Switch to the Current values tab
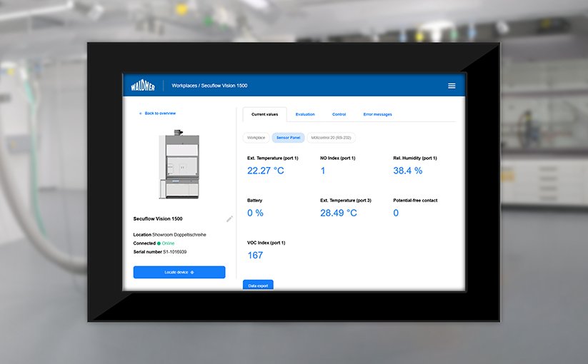The width and height of the screenshot is (588, 364). tap(265, 114)
